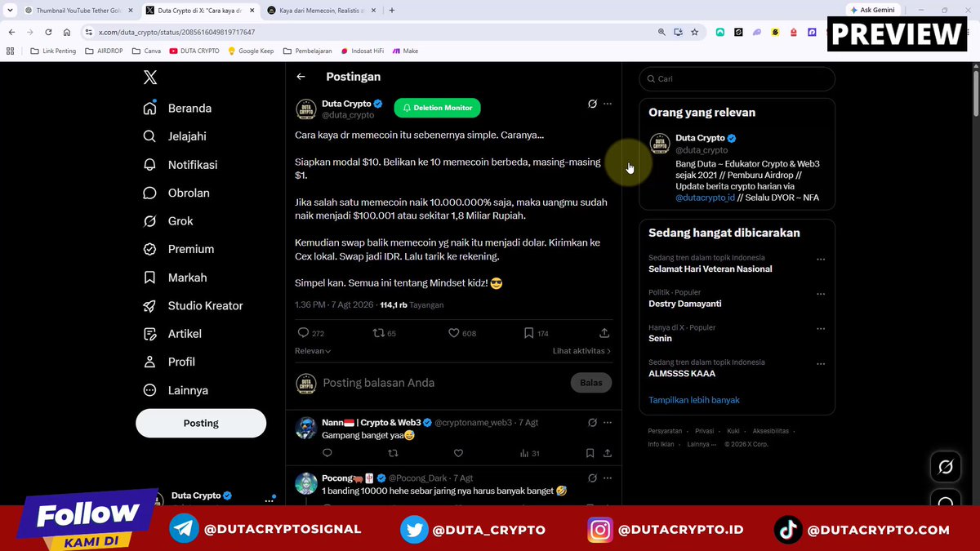Open options for Selamat Hari Veteran Nasional trend
Viewport: 980px width, 551px height.
point(821,260)
